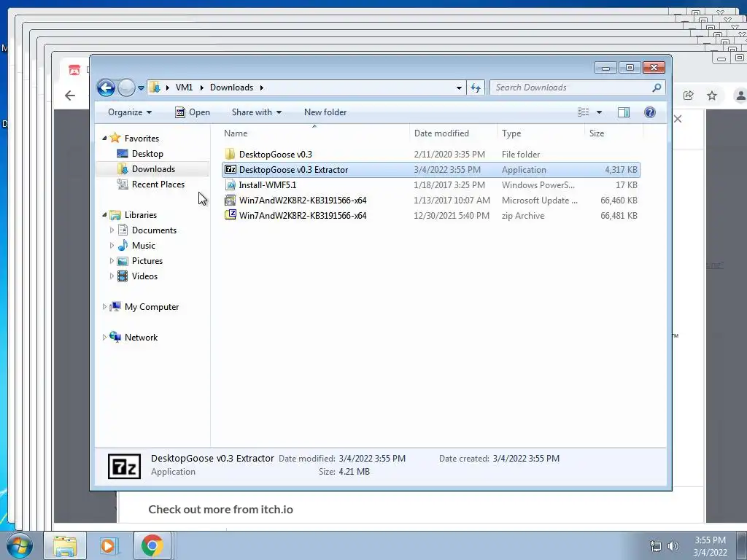Select Downloads in the Favorites list
The image size is (747, 560).
tap(153, 169)
